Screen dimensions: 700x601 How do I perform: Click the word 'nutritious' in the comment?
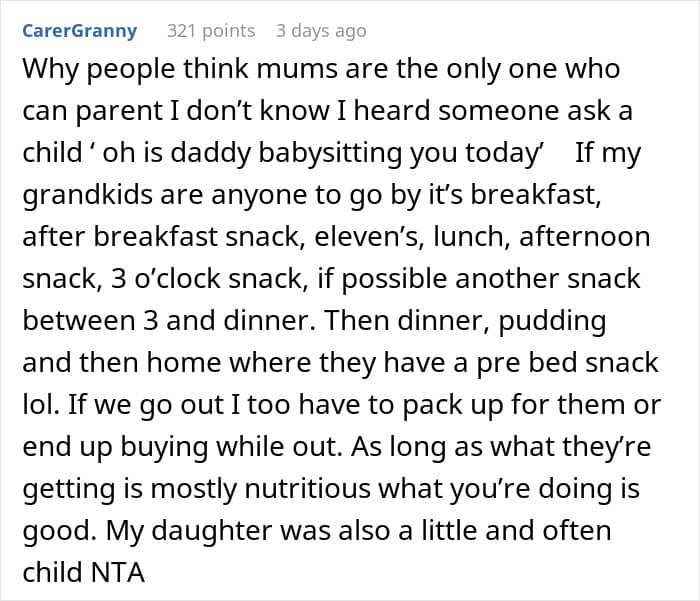coord(308,488)
